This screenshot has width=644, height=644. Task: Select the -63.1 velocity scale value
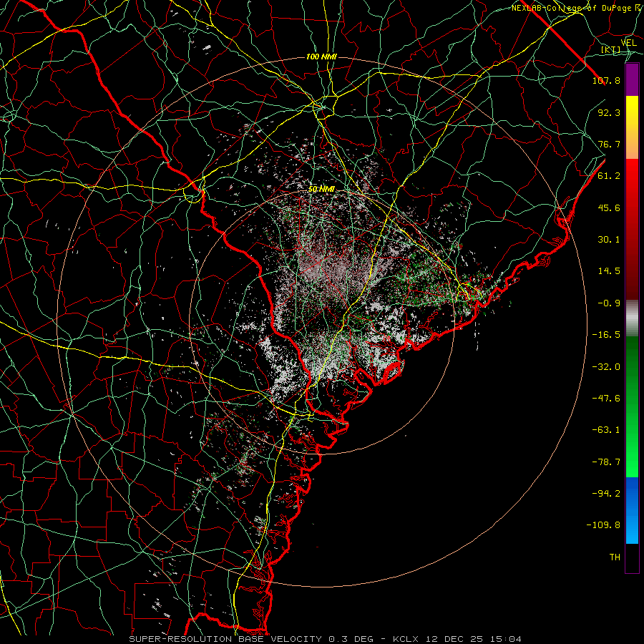606,430
